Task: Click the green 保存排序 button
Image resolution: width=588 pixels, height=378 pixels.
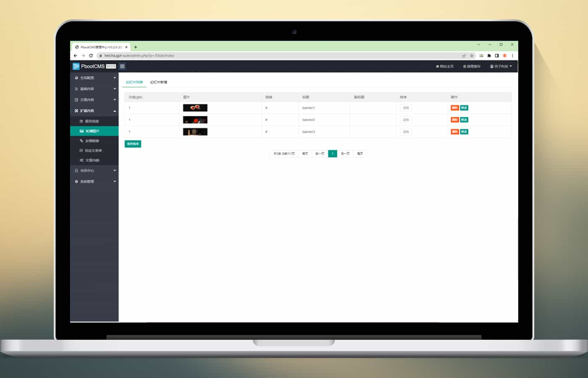Action: (x=133, y=144)
